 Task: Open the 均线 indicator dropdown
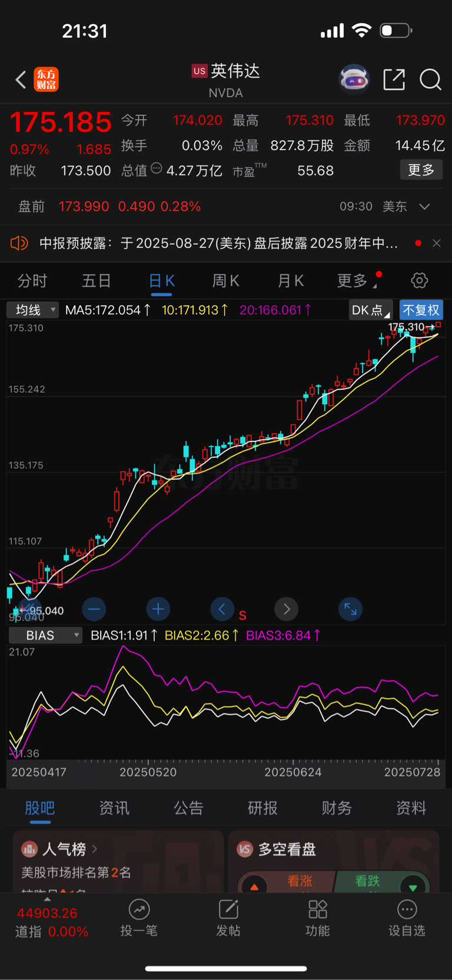click(x=32, y=310)
